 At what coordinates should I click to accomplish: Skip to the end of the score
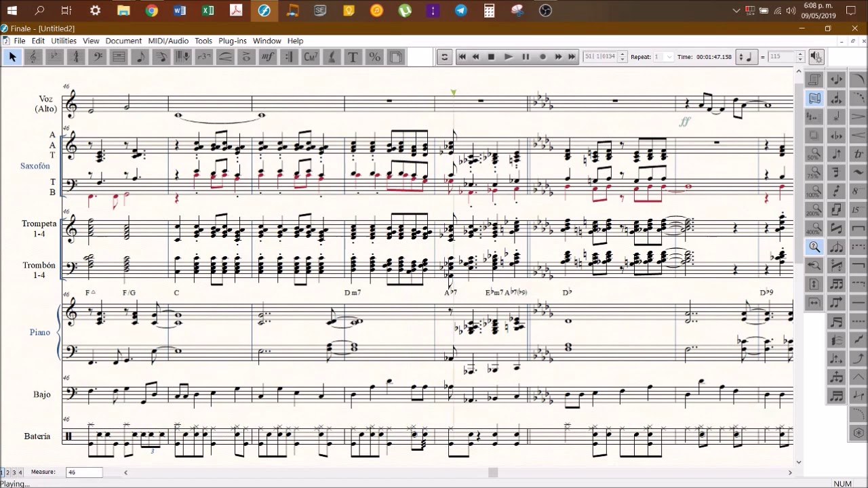tap(572, 57)
